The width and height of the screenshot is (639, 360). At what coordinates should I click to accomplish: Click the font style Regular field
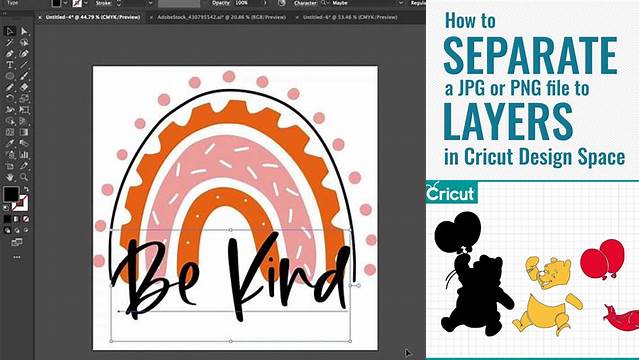click(417, 3)
